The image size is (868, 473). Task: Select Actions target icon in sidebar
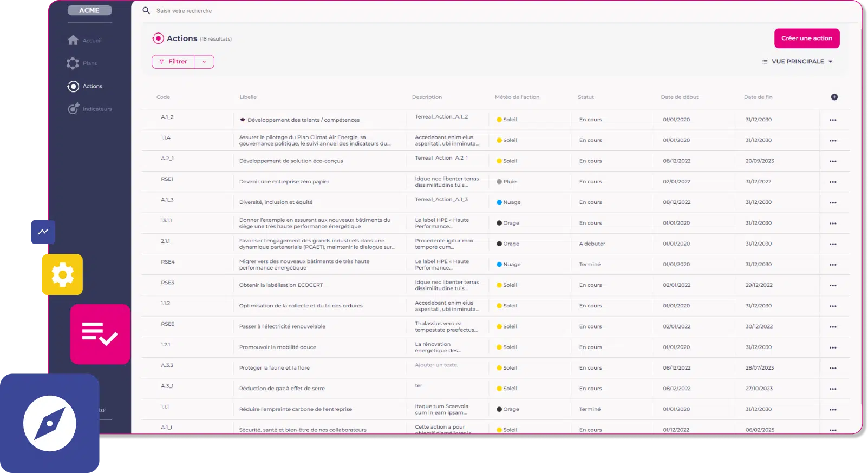(73, 86)
